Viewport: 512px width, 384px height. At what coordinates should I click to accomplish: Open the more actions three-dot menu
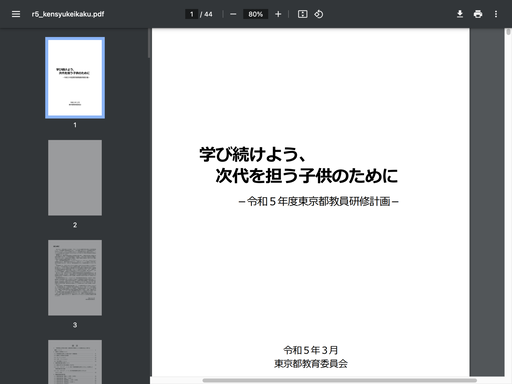[x=496, y=14]
